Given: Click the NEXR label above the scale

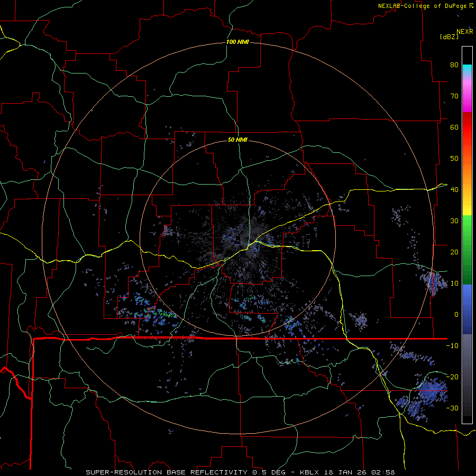Looking at the screenshot, I should (464, 32).
